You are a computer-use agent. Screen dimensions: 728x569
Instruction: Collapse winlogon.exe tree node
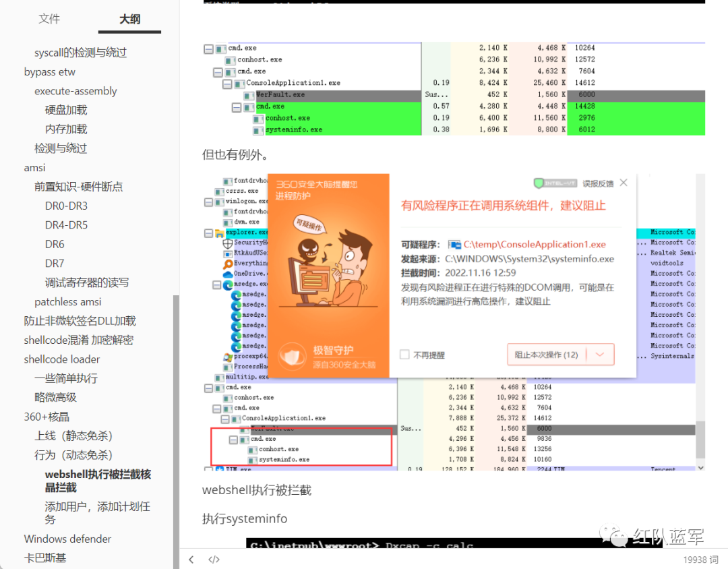tap(208, 202)
